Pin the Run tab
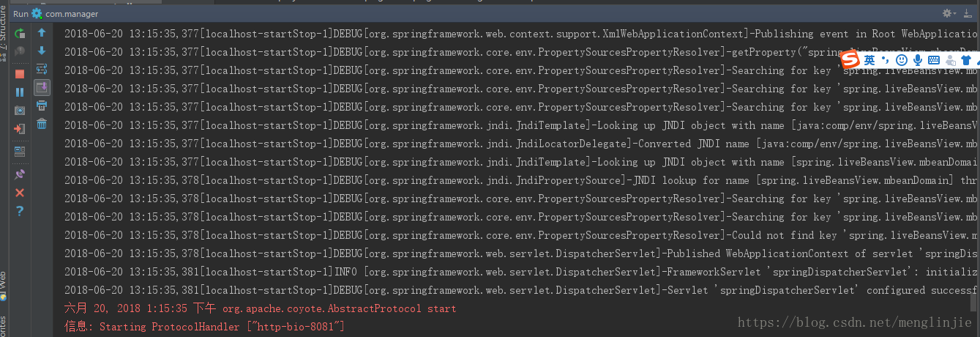The image size is (980, 337). [20, 174]
